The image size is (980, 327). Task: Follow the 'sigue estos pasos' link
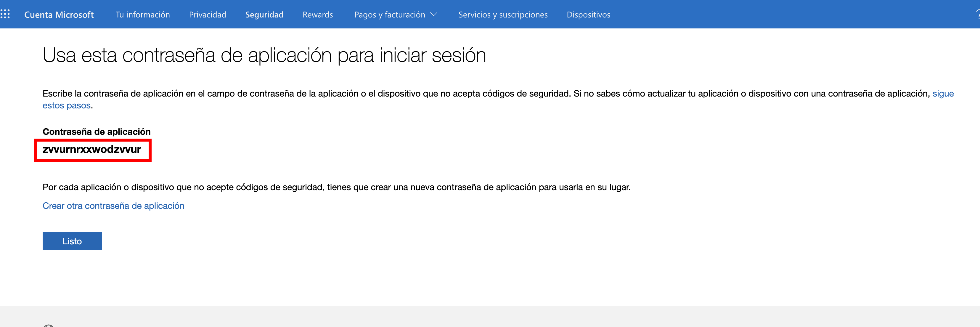pyautogui.click(x=943, y=94)
